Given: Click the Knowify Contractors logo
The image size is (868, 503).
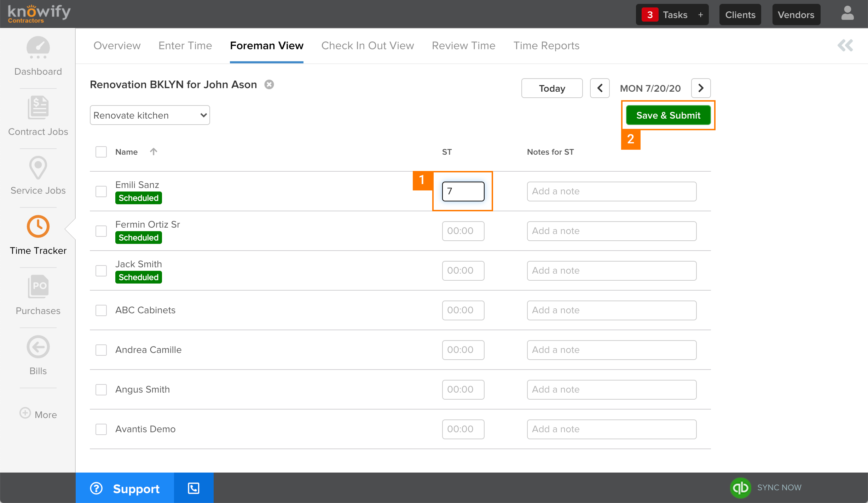Looking at the screenshot, I should (x=39, y=14).
